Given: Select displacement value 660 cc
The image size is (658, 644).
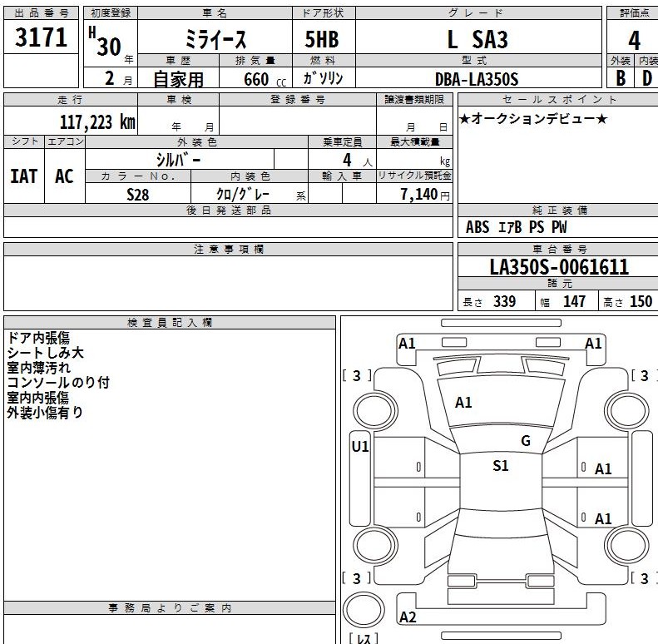Looking at the screenshot, I should [x=265, y=79].
